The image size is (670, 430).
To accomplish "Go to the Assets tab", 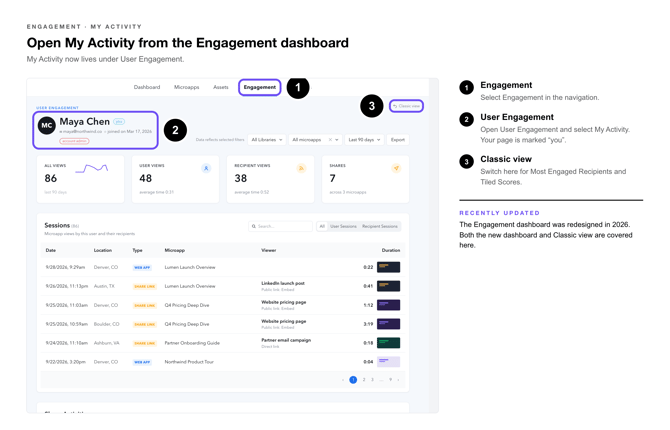I will pyautogui.click(x=220, y=87).
